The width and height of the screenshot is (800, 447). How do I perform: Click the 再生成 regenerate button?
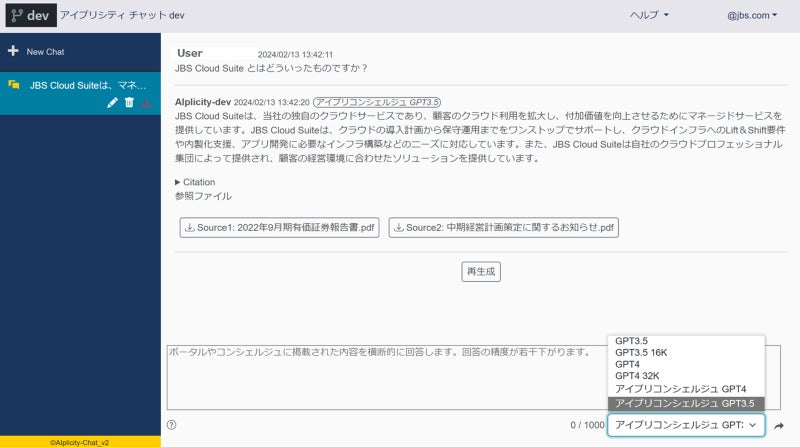481,271
